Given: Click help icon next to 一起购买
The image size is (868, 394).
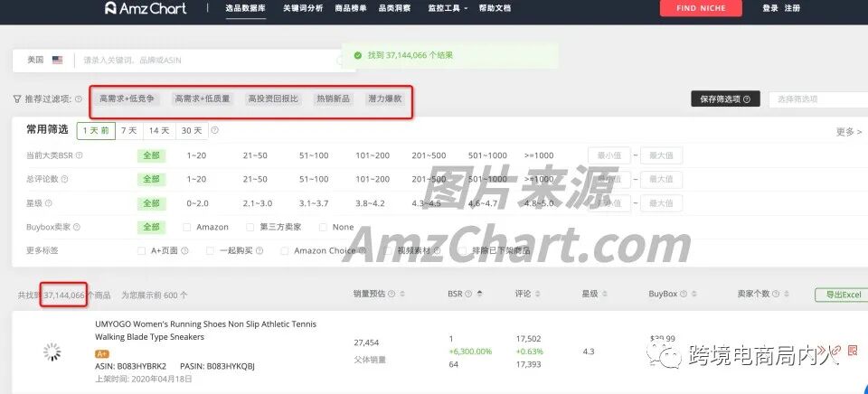Looking at the screenshot, I should [259, 250].
